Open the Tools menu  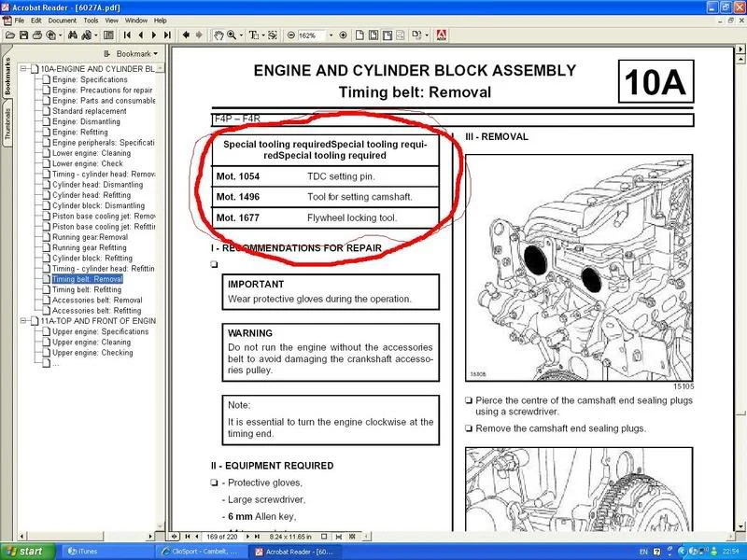click(x=91, y=21)
